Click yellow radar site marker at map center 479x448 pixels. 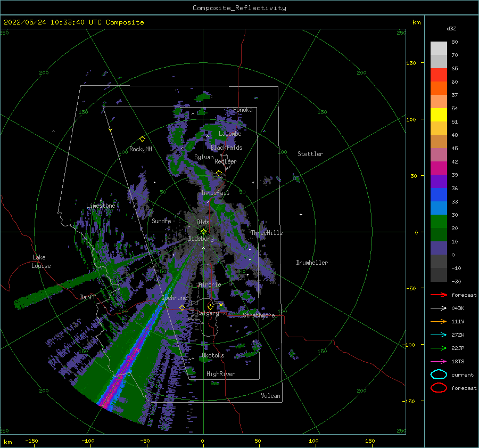(x=203, y=232)
